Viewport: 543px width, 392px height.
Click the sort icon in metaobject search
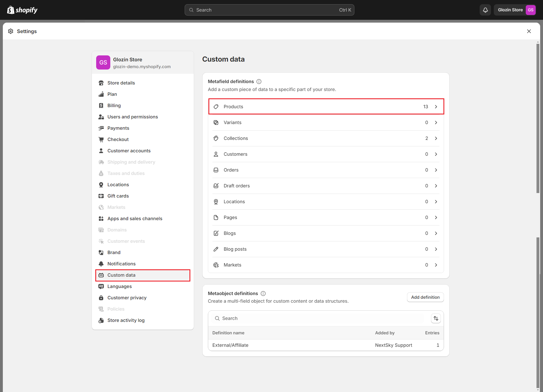[x=436, y=318]
